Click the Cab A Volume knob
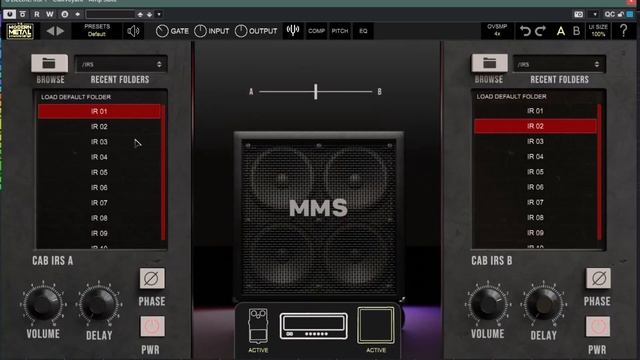Image resolution: width=640 pixels, height=360 pixels. pos(43,304)
